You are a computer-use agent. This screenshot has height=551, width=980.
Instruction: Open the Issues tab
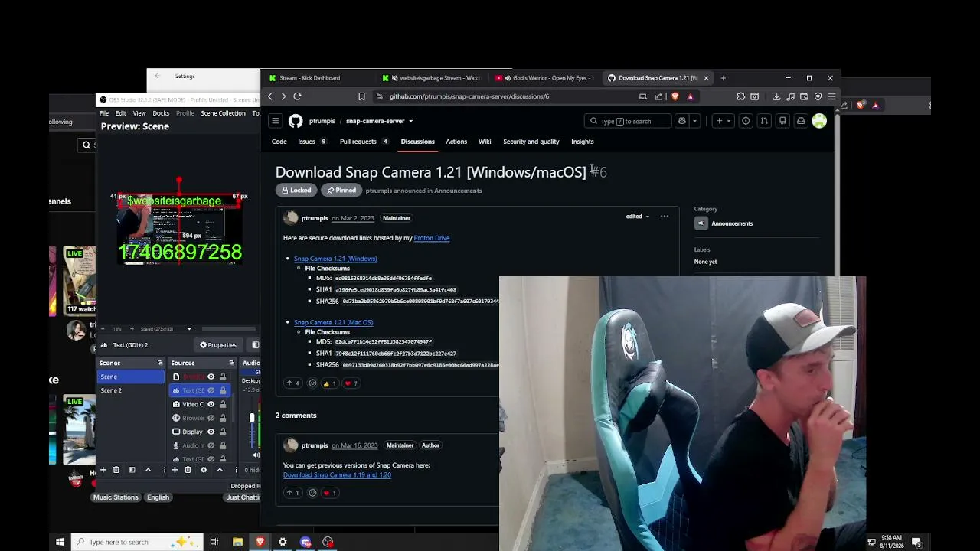point(312,142)
